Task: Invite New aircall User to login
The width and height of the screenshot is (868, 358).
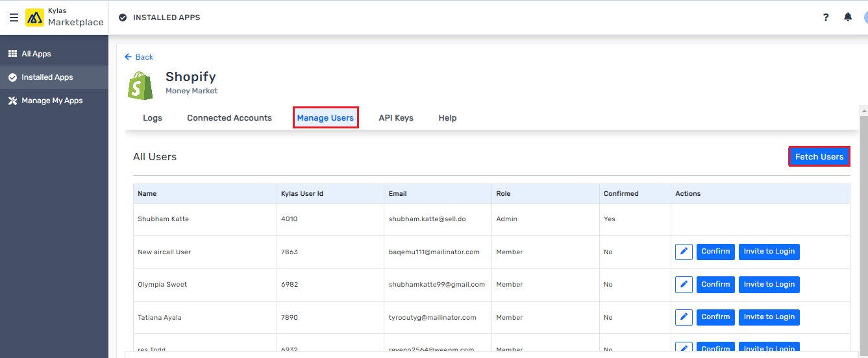Action: point(769,252)
